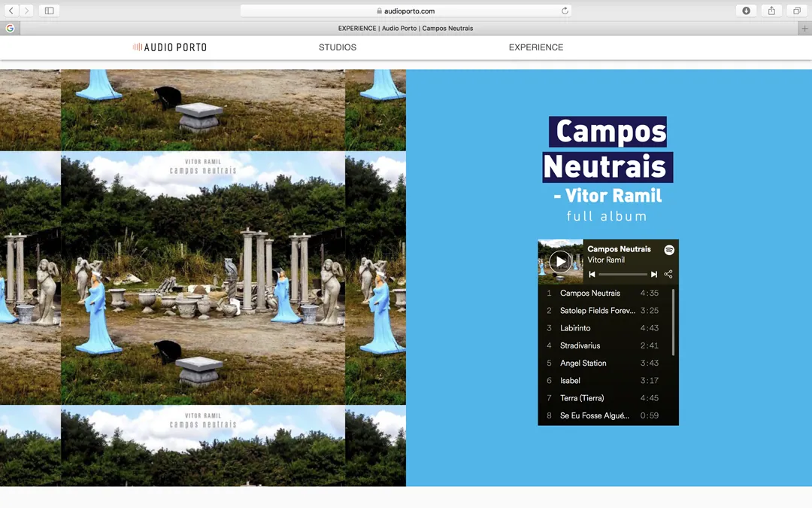Share the album using share icon
The height and width of the screenshot is (508, 812).
tap(668, 274)
